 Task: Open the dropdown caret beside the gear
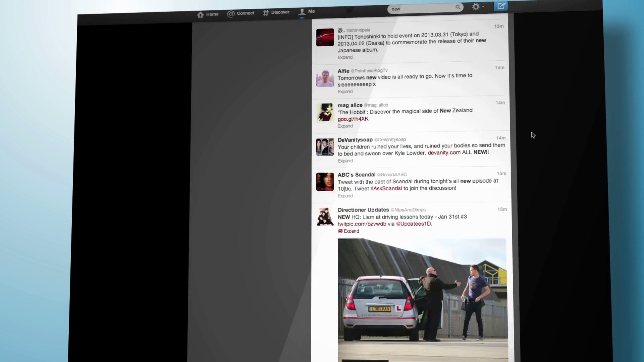coord(483,7)
